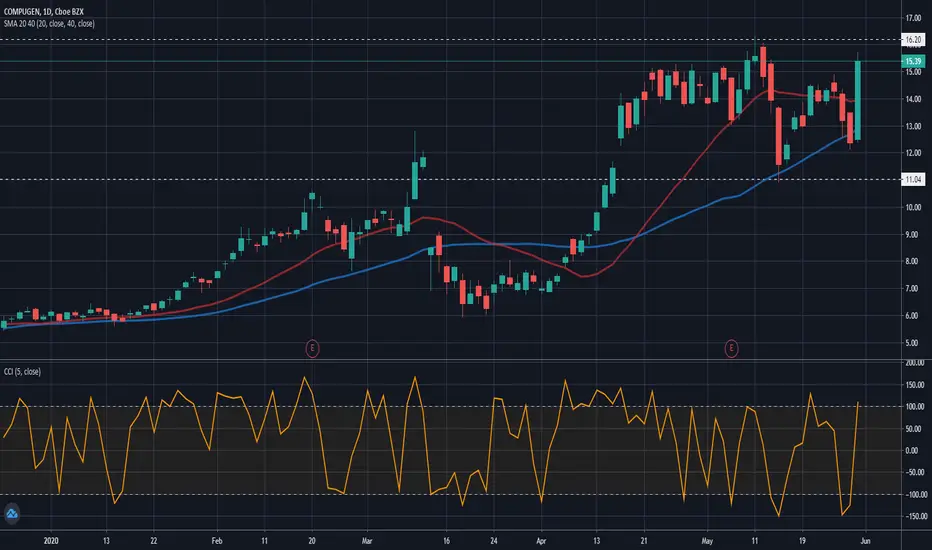The width and height of the screenshot is (932, 550).
Task: Click the earnings E marker near May
Action: [731, 348]
